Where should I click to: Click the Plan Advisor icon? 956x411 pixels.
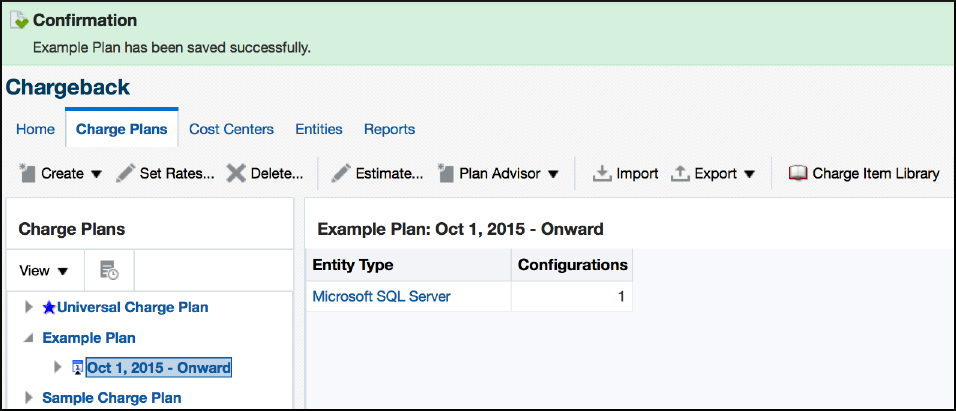point(446,173)
